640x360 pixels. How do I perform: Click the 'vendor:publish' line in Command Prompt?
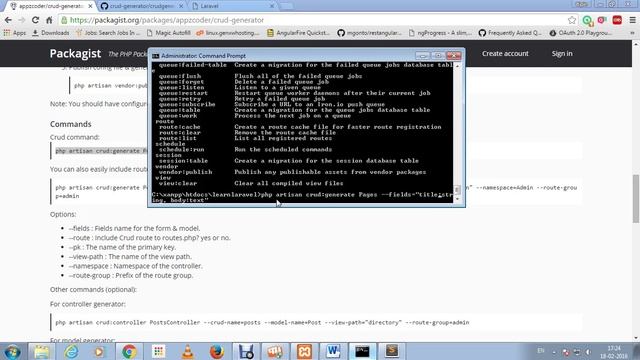click(x=291, y=172)
